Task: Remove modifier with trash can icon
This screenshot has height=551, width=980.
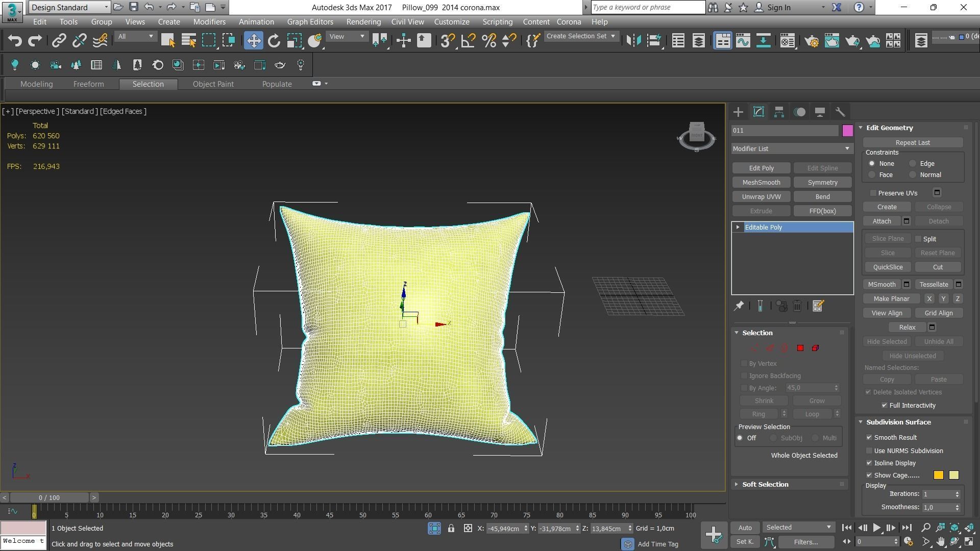Action: click(797, 306)
